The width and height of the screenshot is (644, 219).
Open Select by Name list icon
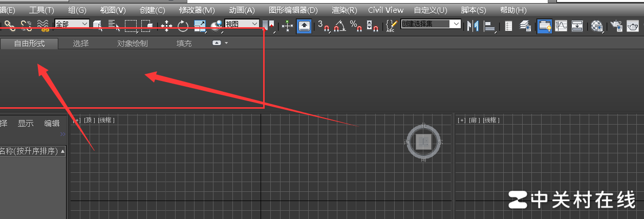click(x=114, y=25)
